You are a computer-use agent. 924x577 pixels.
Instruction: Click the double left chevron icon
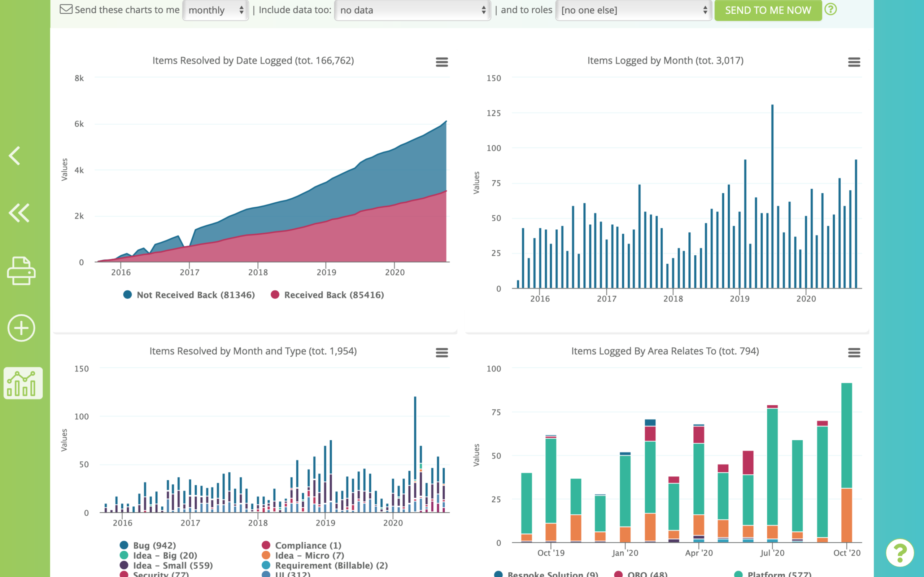19,213
